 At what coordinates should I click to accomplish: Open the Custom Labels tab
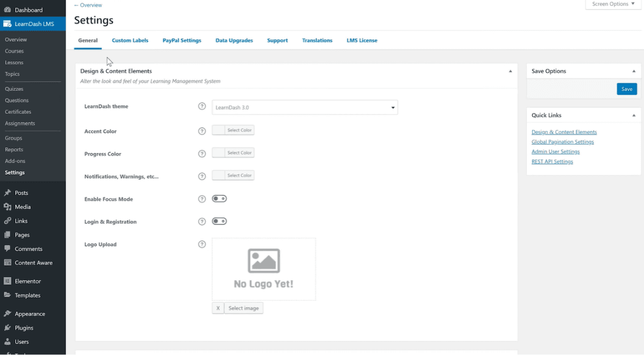[130, 40]
